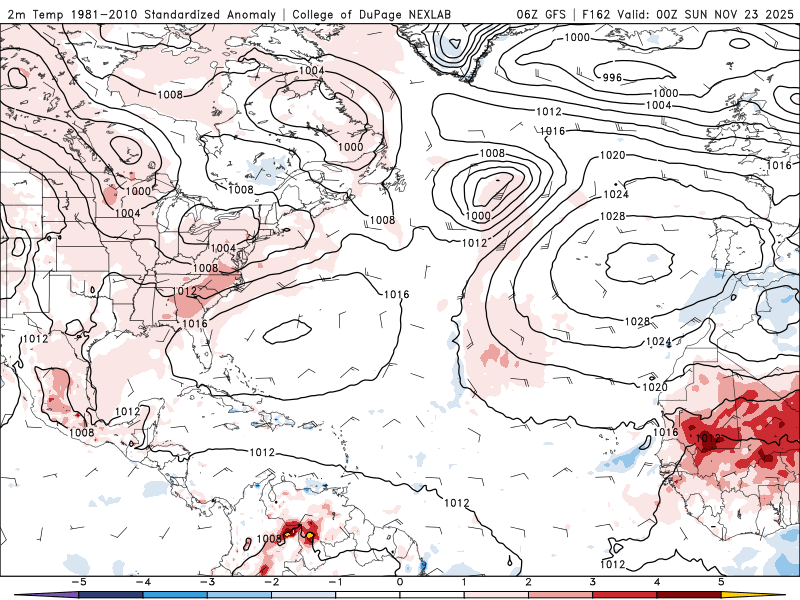Click the 'F162' forecast hour text
This screenshot has width=800, height=600.
pyautogui.click(x=596, y=14)
